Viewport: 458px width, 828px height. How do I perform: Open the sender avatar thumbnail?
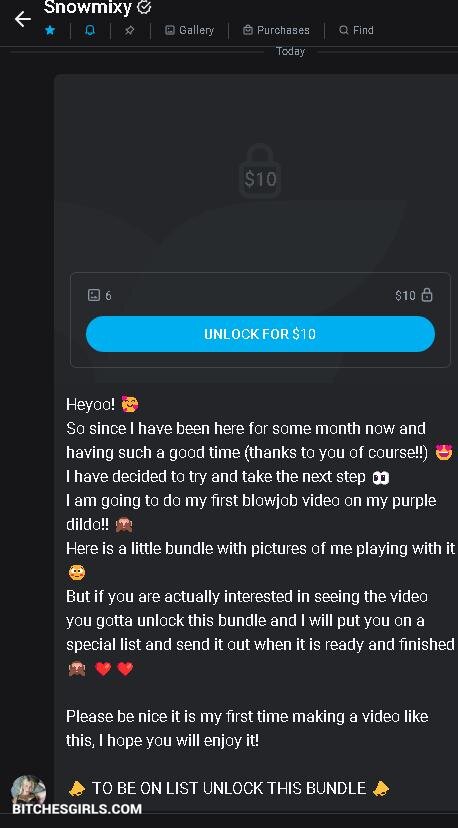[29, 791]
